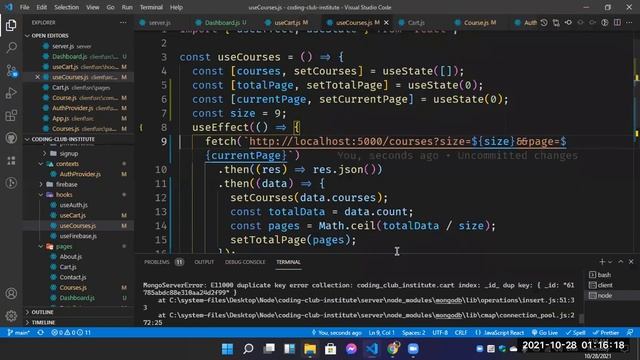The width and height of the screenshot is (640, 360).
Task: Open the Terminal menu
Action: [151, 7]
